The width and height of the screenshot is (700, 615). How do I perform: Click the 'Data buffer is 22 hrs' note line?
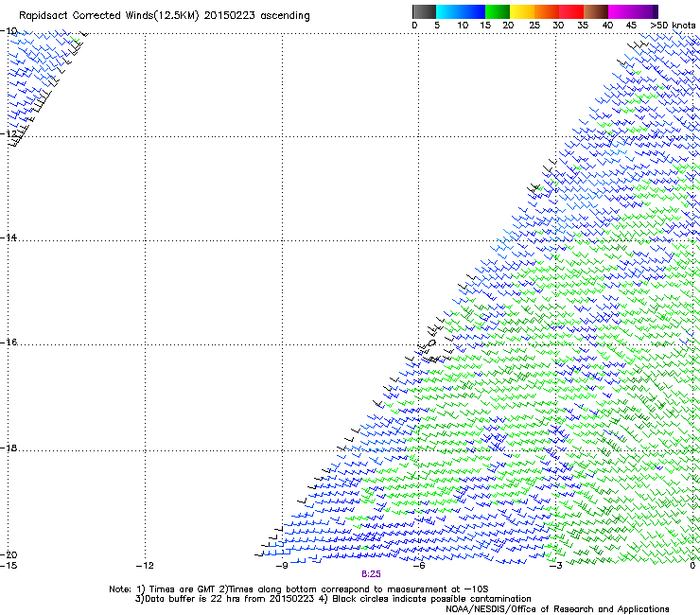pos(333,599)
